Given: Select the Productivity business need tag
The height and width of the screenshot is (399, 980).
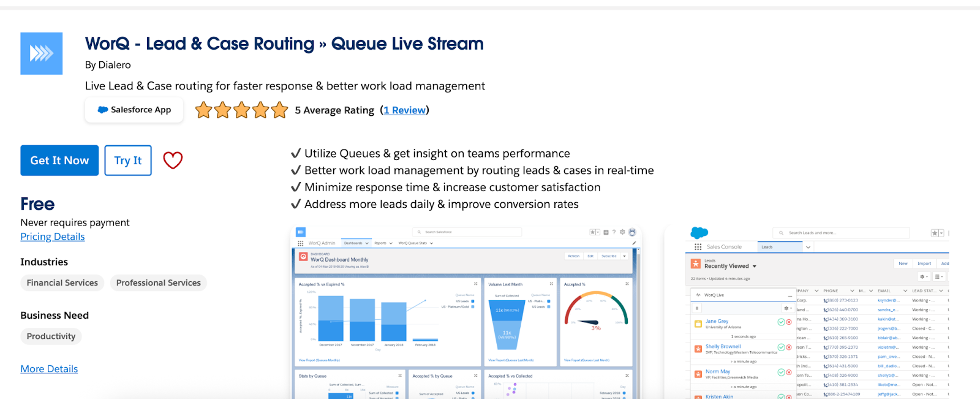Looking at the screenshot, I should click(x=51, y=336).
